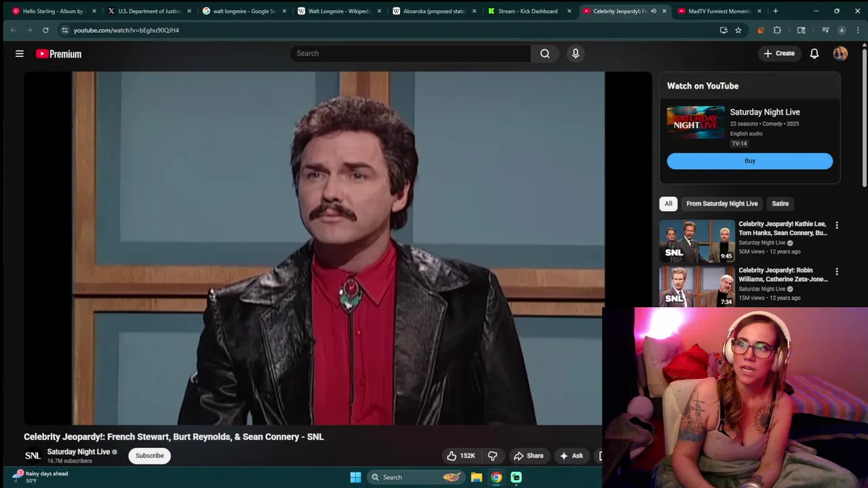Click the browser address bar URL
The width and height of the screenshot is (868, 488).
point(126,30)
